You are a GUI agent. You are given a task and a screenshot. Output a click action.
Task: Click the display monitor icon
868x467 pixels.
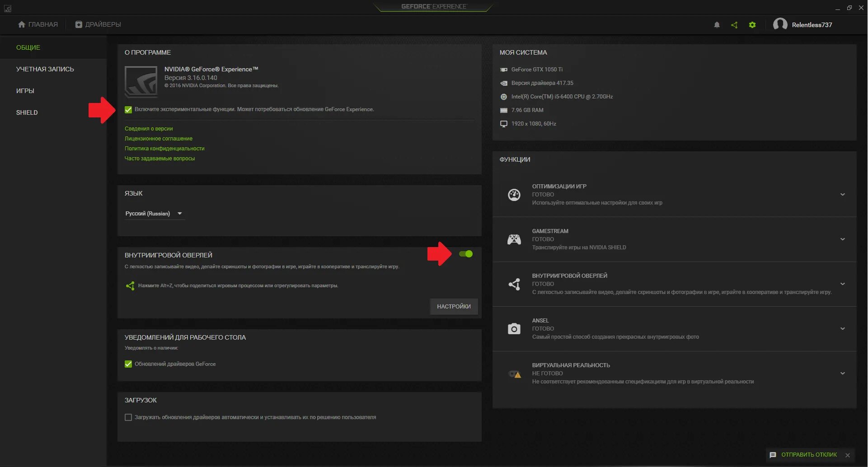tap(504, 124)
